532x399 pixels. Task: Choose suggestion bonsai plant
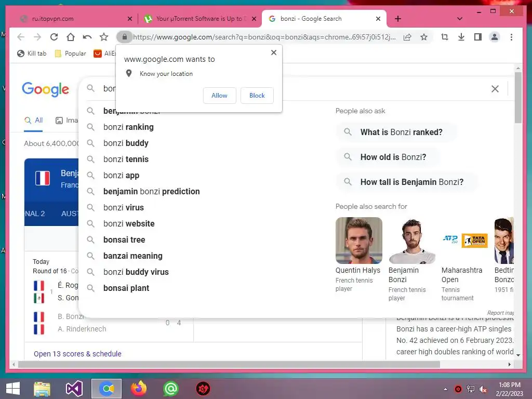(x=126, y=288)
